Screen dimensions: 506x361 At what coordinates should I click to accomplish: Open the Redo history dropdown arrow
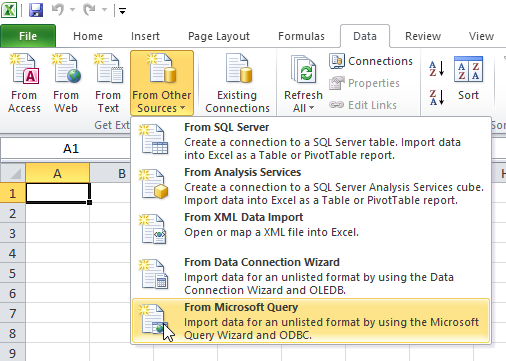click(104, 10)
